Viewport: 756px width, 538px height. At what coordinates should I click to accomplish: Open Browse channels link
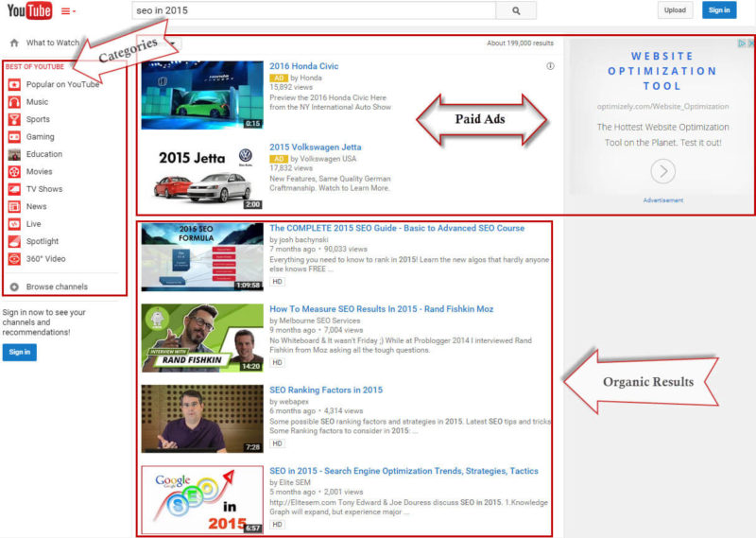pos(57,286)
